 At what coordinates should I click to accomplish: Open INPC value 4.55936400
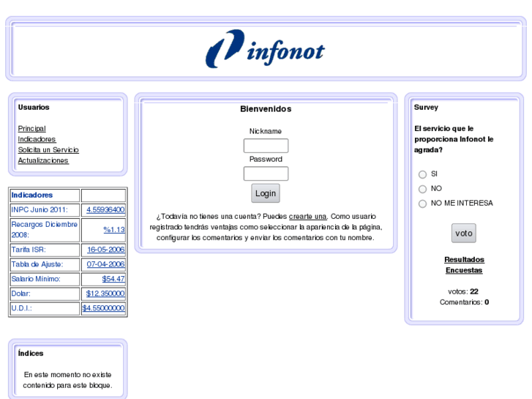coord(105,210)
